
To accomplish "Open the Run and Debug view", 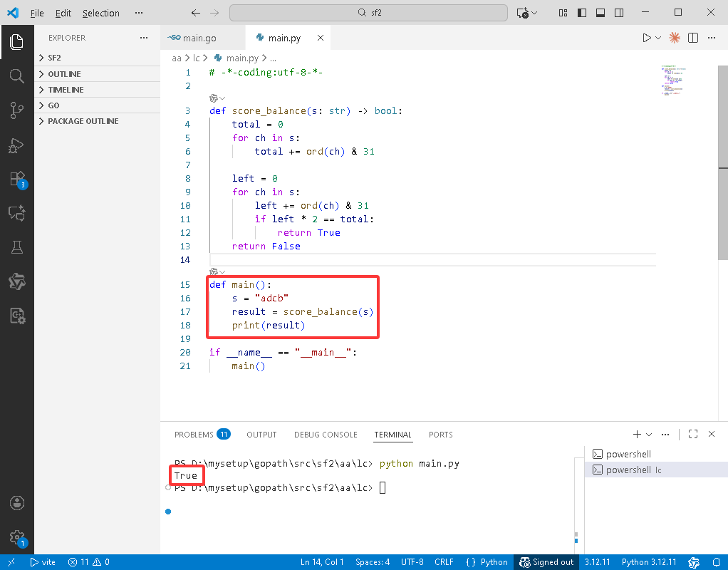I will coord(16,145).
